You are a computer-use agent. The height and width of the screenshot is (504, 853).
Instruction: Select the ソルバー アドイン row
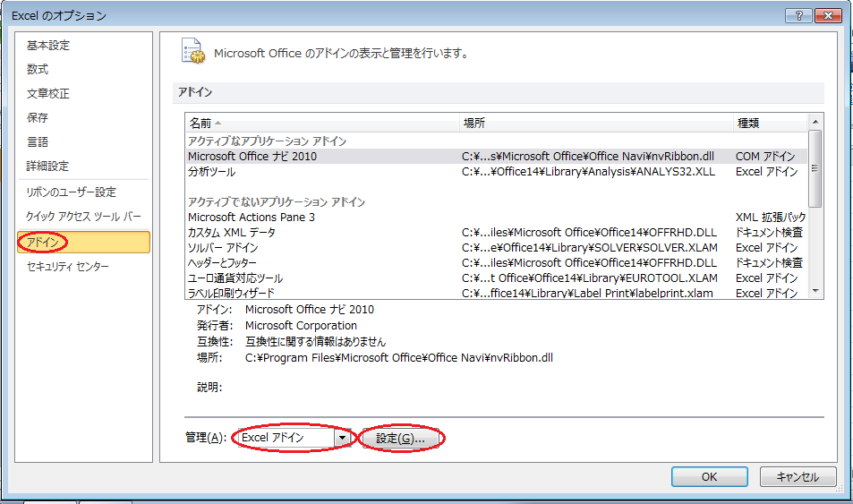click(497, 248)
